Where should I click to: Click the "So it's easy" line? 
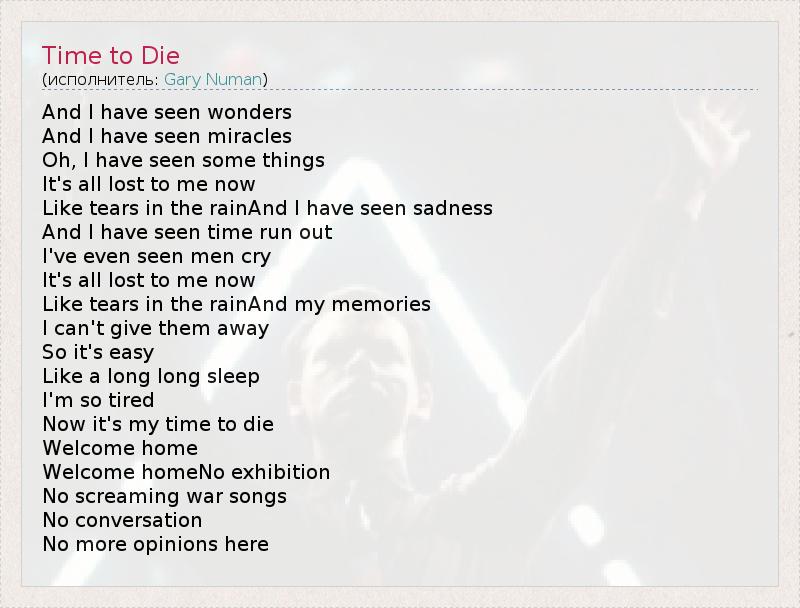(98, 352)
